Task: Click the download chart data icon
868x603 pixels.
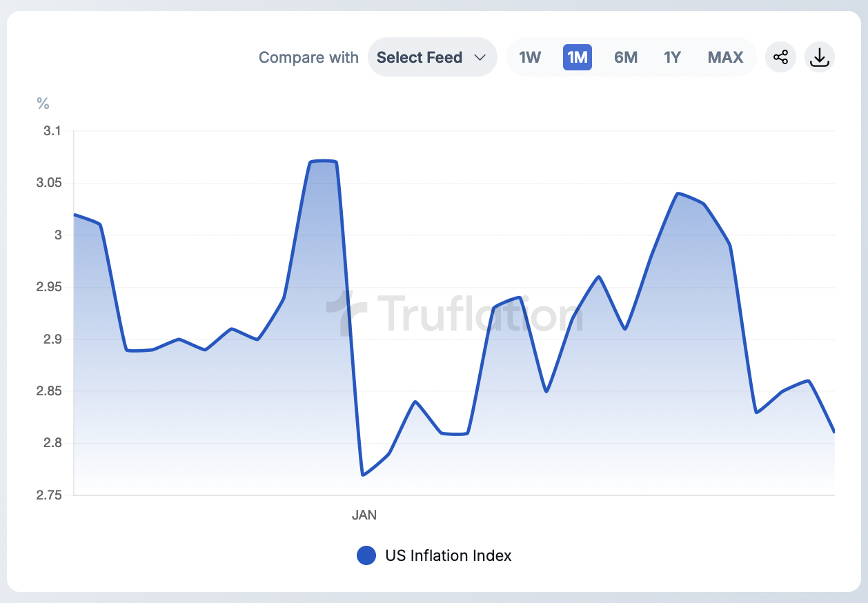Action: click(x=819, y=57)
